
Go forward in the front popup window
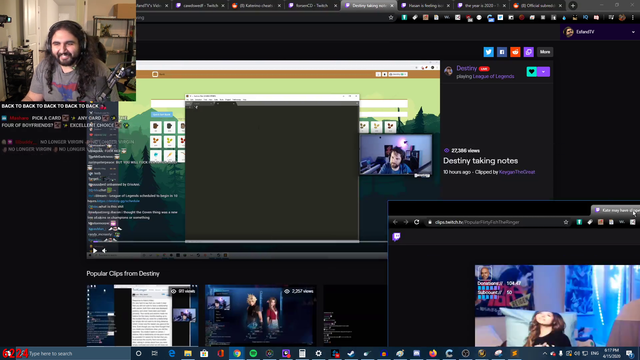(406, 222)
